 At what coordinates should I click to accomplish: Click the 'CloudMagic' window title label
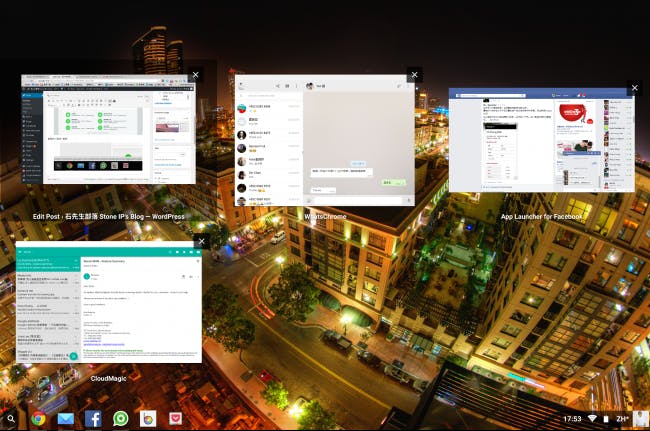point(109,378)
